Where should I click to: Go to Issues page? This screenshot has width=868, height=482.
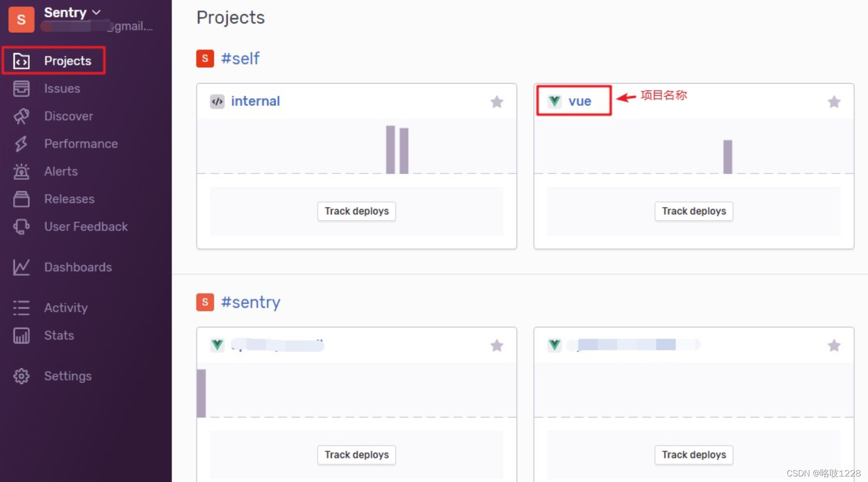[x=62, y=88]
